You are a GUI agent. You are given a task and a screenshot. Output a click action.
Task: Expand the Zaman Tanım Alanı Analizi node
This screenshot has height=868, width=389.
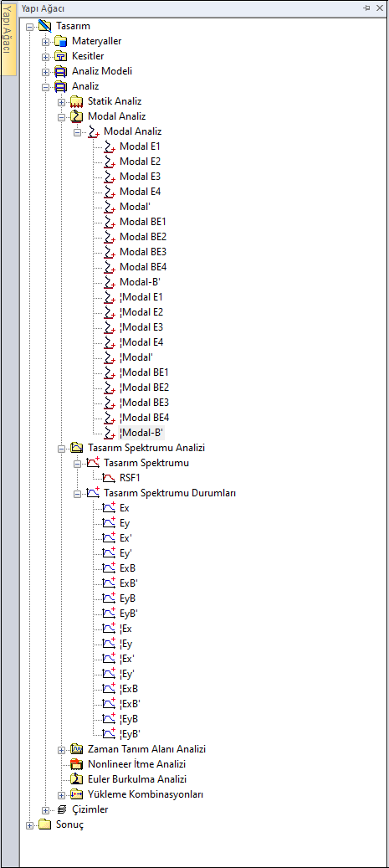[61, 749]
